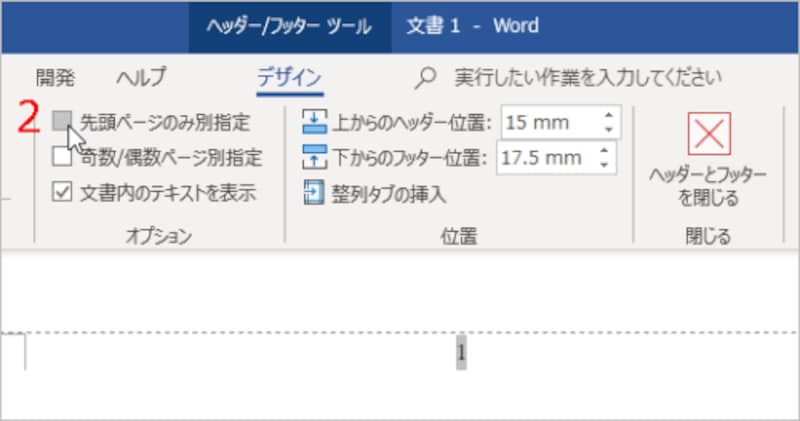800x421 pixels.
Task: Click the page number 1 in footer
Action: pyautogui.click(x=461, y=352)
